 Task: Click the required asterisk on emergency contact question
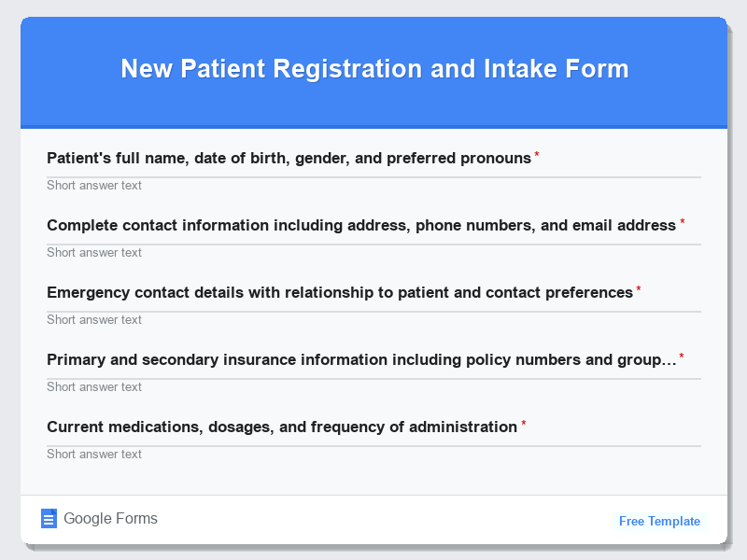(x=639, y=287)
